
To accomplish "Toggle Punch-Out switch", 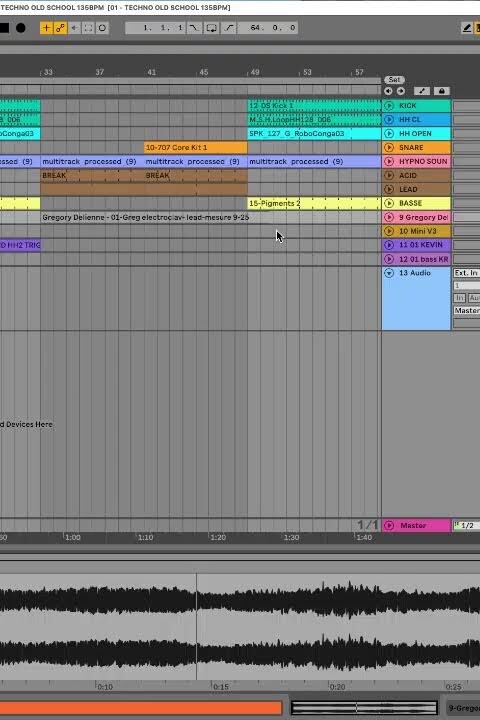I will click(x=229, y=28).
